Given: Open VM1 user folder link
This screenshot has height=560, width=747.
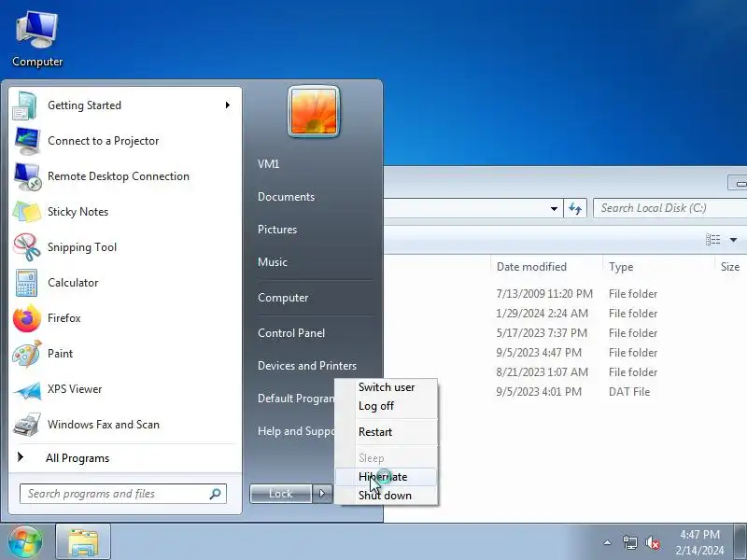Looking at the screenshot, I should tap(268, 164).
